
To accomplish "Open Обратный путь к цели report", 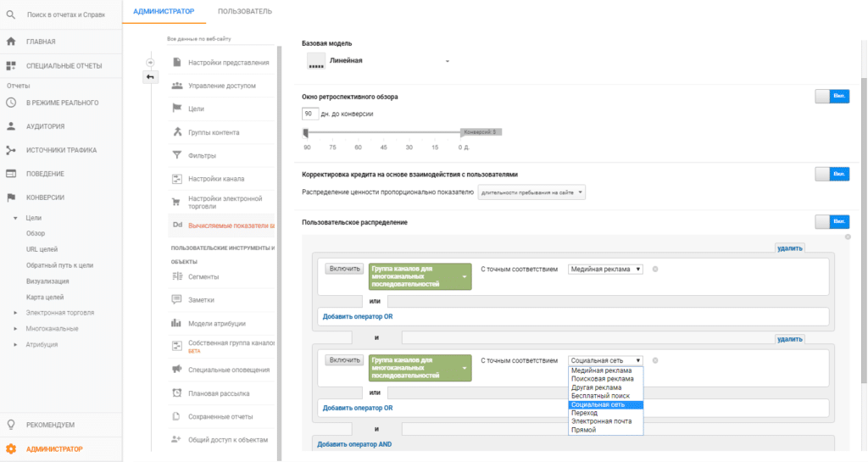I will (60, 265).
